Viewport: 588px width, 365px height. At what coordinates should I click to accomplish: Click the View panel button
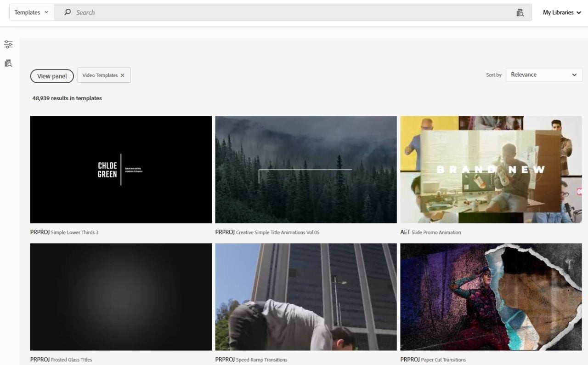pyautogui.click(x=52, y=76)
